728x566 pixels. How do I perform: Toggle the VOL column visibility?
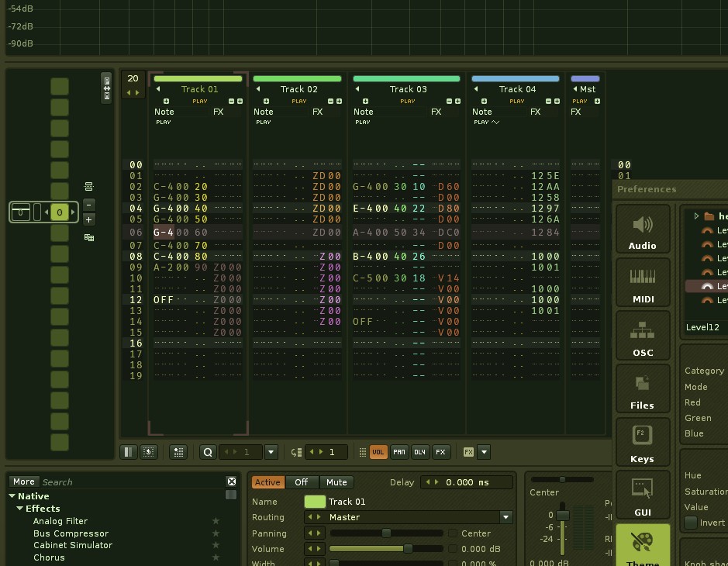[x=378, y=452]
